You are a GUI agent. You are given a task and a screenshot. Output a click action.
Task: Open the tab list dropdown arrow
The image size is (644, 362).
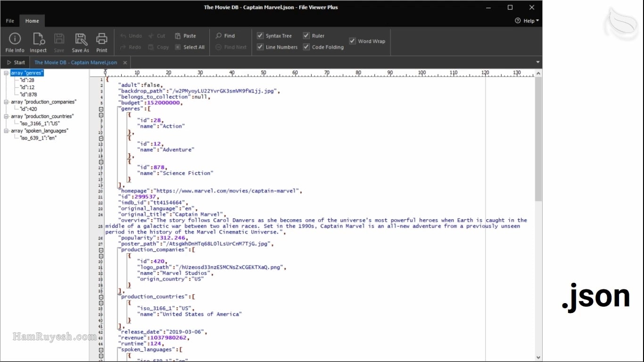[x=537, y=62]
